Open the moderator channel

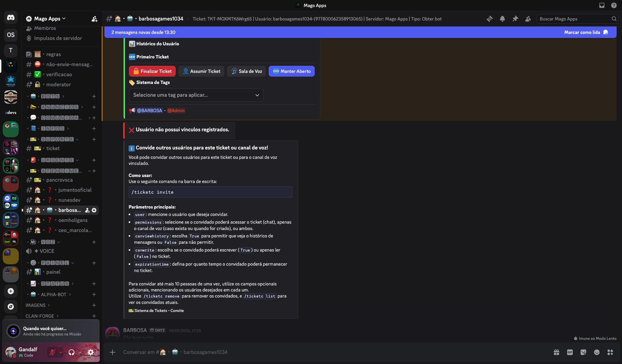(x=61, y=85)
